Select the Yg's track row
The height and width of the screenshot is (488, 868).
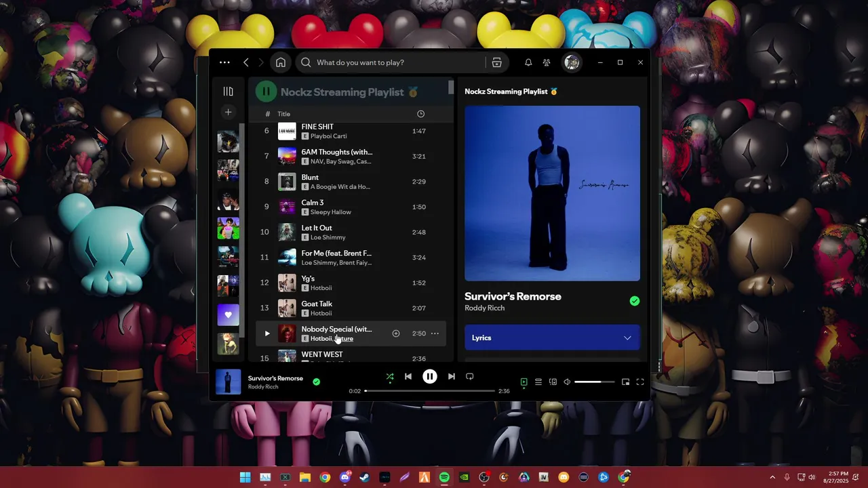pos(351,283)
